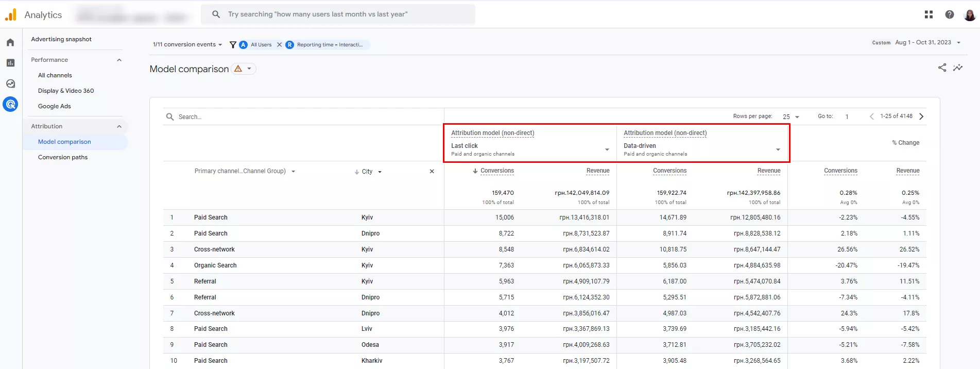Go to Home in left rail
This screenshot has width=980, height=369.
tap(10, 42)
